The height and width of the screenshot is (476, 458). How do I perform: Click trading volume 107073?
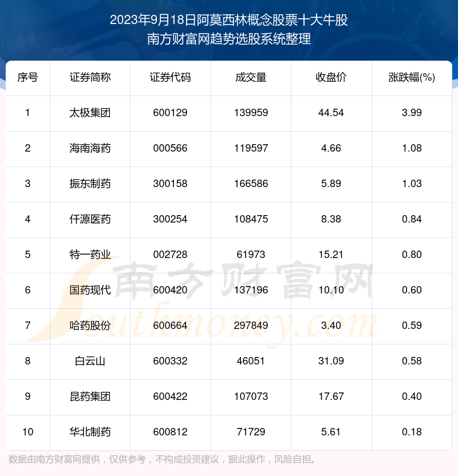pyautogui.click(x=251, y=396)
